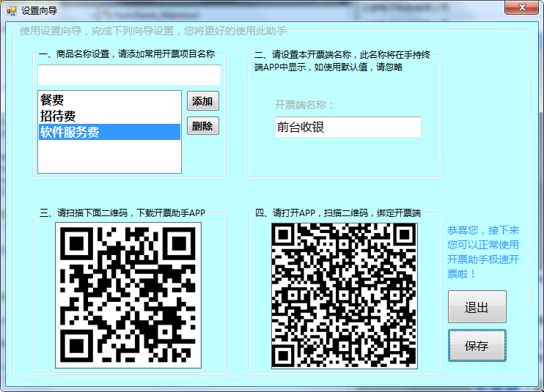
Task: Click the 设置向导 title bar icon
Action: tap(12, 11)
